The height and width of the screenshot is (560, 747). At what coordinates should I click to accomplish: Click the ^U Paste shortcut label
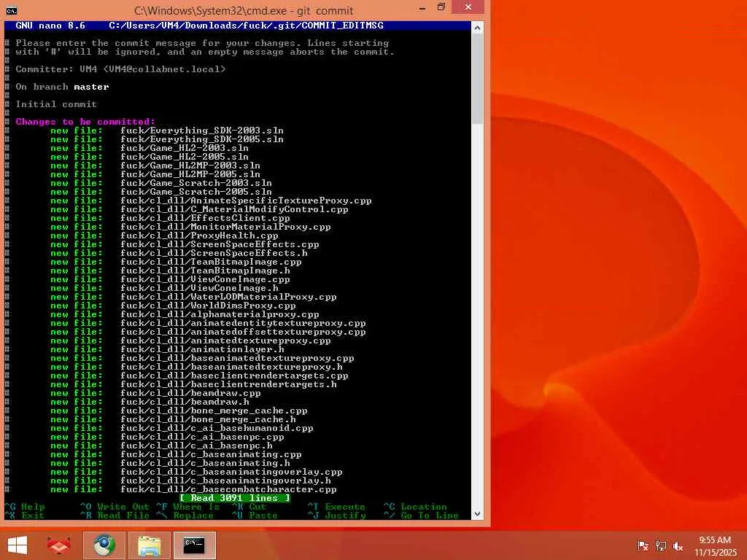(x=255, y=516)
